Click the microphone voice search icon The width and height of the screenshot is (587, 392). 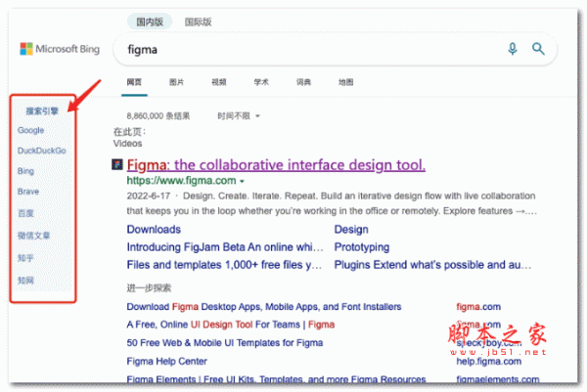[x=513, y=49]
